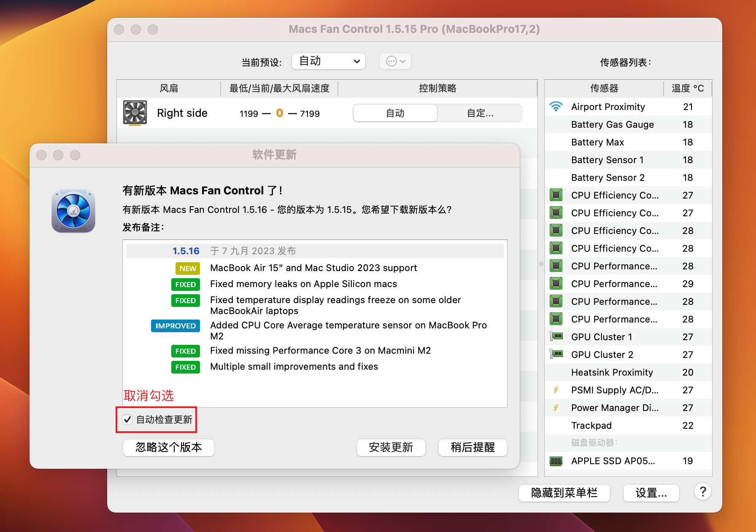
Task: Select the Heatsink Proximity sensor row
Action: (x=628, y=372)
